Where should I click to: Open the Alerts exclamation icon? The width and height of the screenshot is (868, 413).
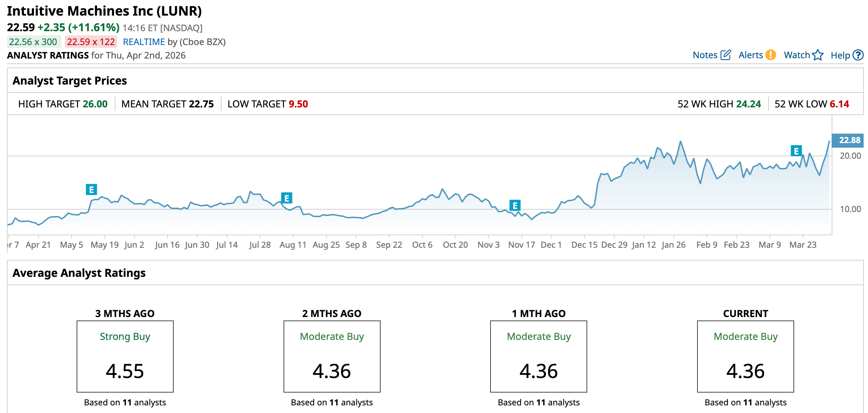click(x=771, y=55)
